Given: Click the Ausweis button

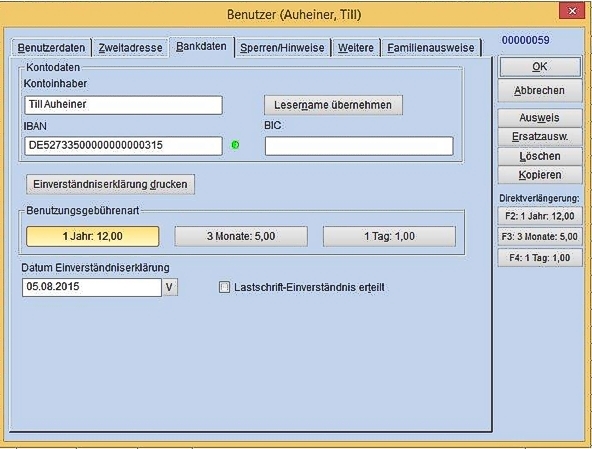Looking at the screenshot, I should coord(540,118).
